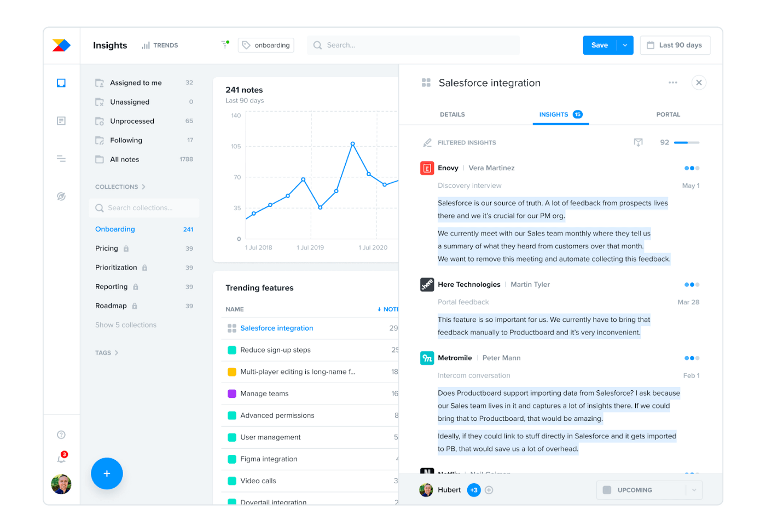Switch to the Trends view
The height and width of the screenshot is (532, 766).
160,45
